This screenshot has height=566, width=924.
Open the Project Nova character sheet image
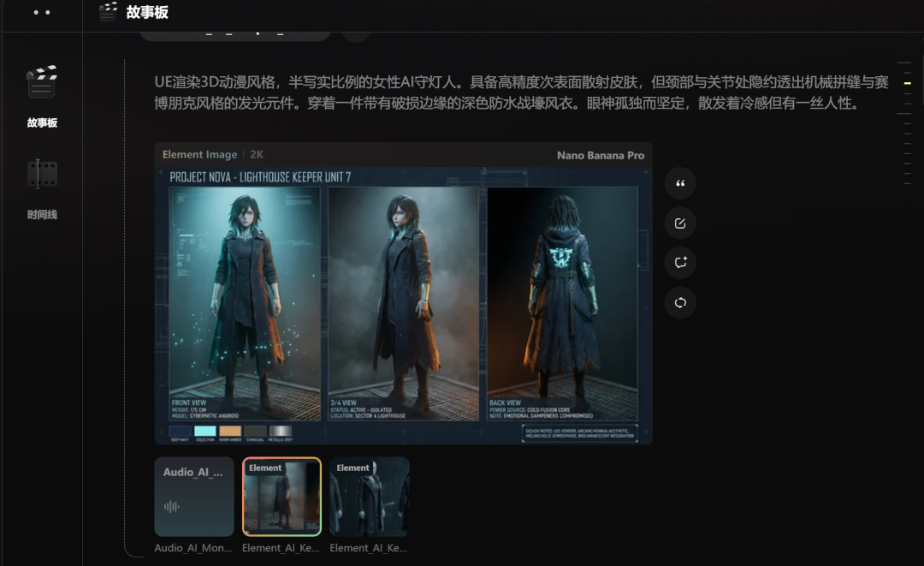pyautogui.click(x=403, y=306)
